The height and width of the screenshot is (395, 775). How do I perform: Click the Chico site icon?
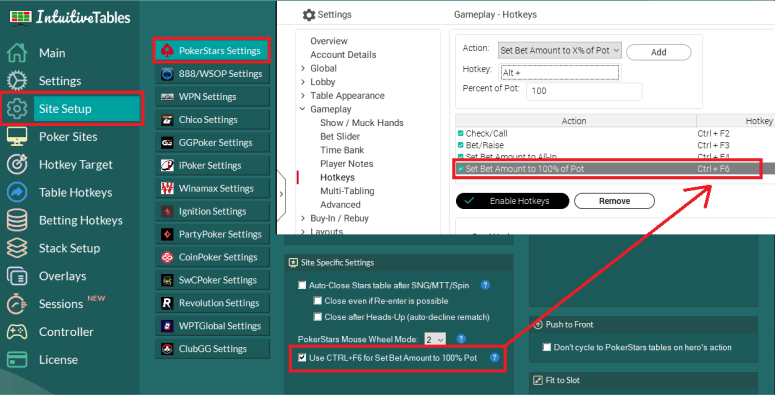167,120
